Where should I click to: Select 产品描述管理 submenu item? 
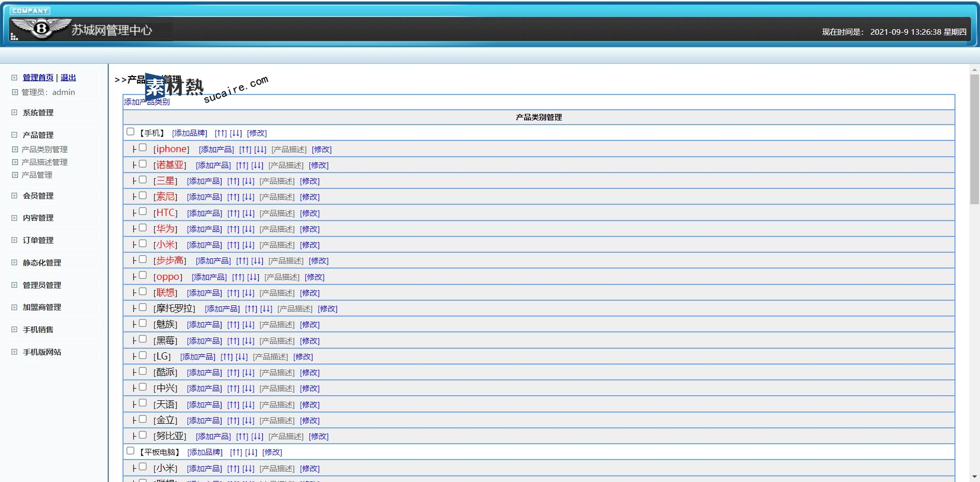point(44,162)
